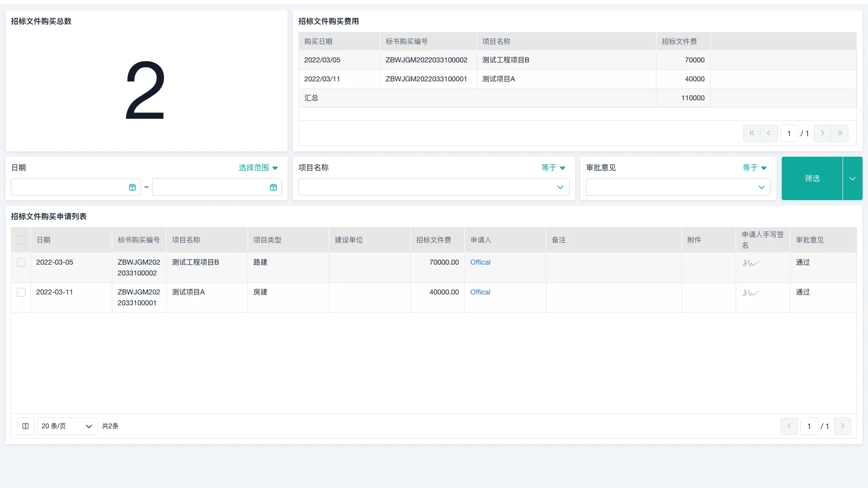Open 等于 operator dropdown for 审批意见

[755, 168]
